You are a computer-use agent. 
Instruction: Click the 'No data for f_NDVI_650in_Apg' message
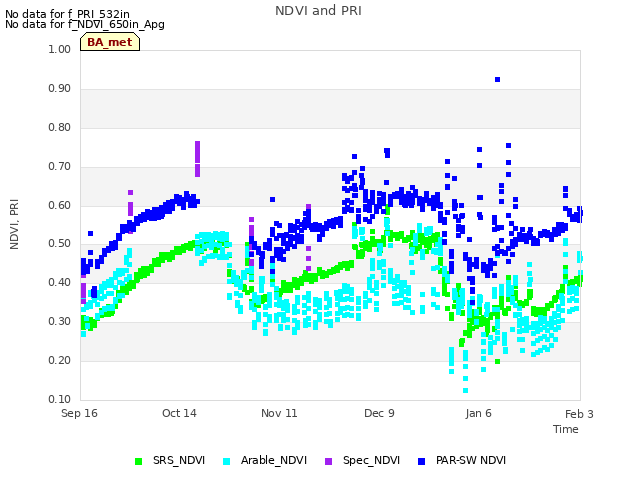click(85, 24)
